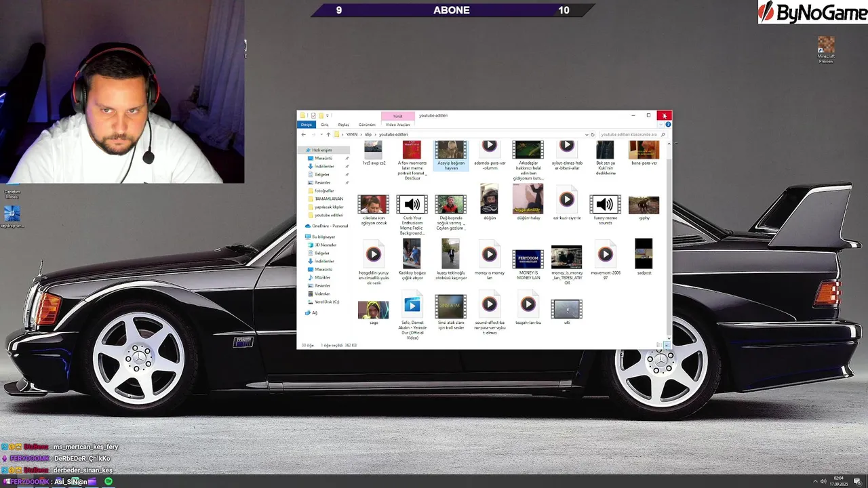Go back with the Explorer back arrow
868x488 pixels.
[303, 134]
